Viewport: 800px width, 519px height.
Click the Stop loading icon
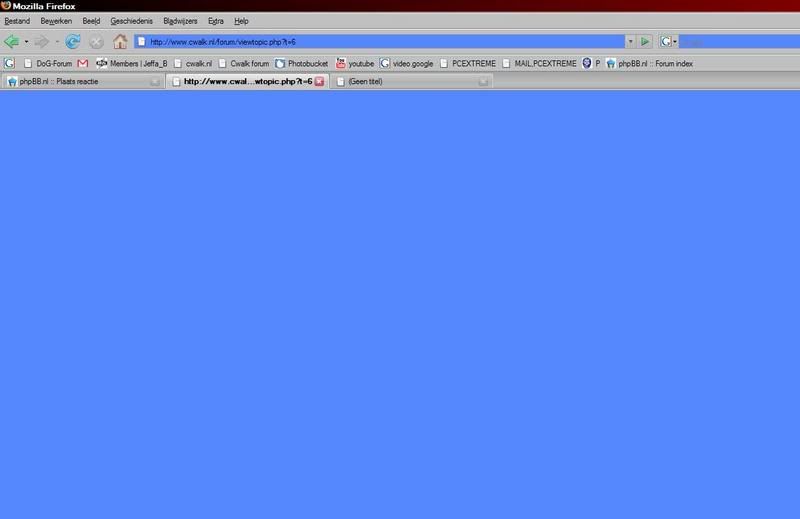pos(96,42)
